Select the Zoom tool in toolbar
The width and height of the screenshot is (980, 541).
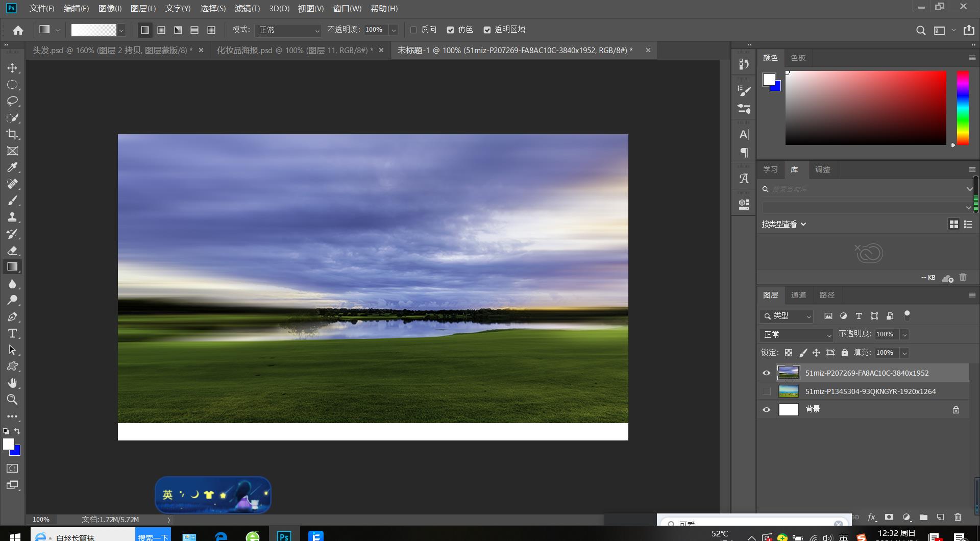click(x=12, y=399)
